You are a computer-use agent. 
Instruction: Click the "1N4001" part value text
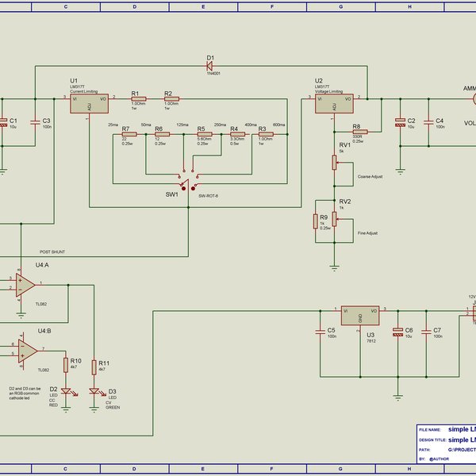tap(213, 74)
